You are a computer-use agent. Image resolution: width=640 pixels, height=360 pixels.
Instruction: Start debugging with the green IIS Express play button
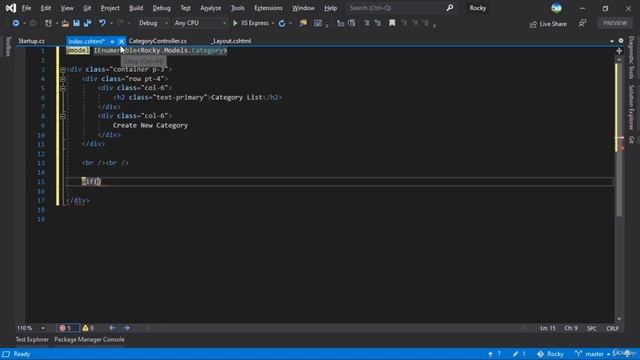click(235, 23)
